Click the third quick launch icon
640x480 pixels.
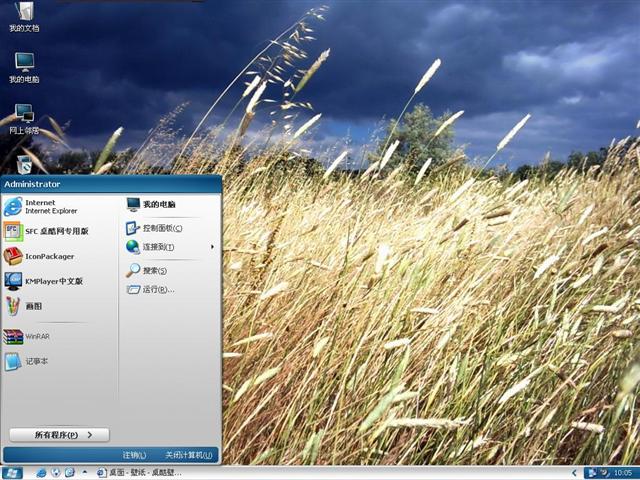[x=69, y=473]
